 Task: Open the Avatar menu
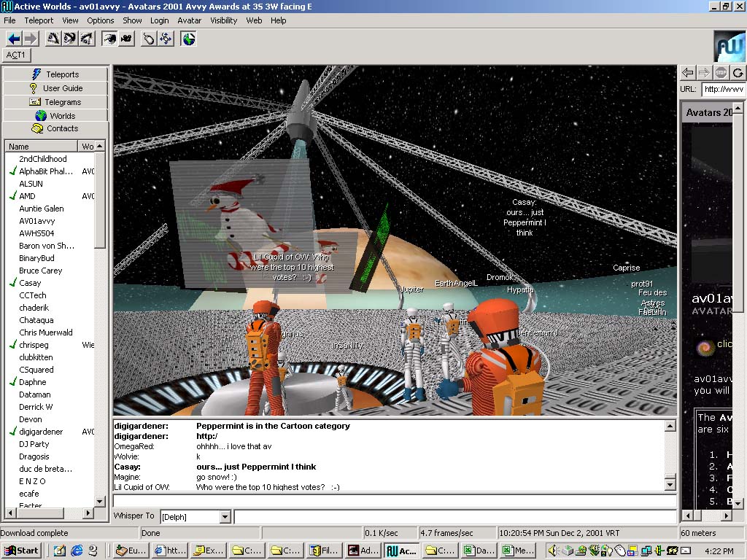click(189, 20)
